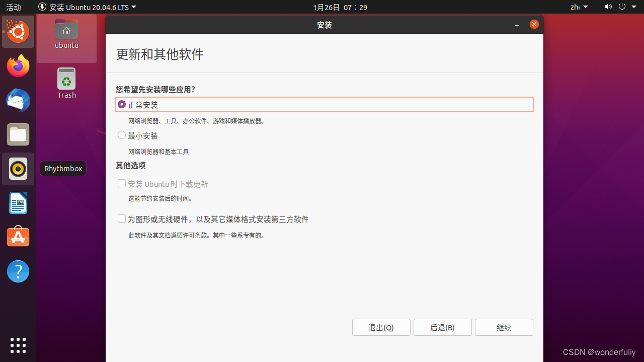Open the 1月26日 07:29 clock menu
Image resolution: width=644 pixels, height=362 pixels.
(340, 7)
